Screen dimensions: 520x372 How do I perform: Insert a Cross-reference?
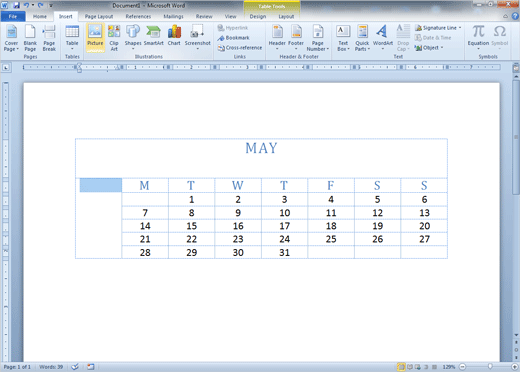(240, 48)
